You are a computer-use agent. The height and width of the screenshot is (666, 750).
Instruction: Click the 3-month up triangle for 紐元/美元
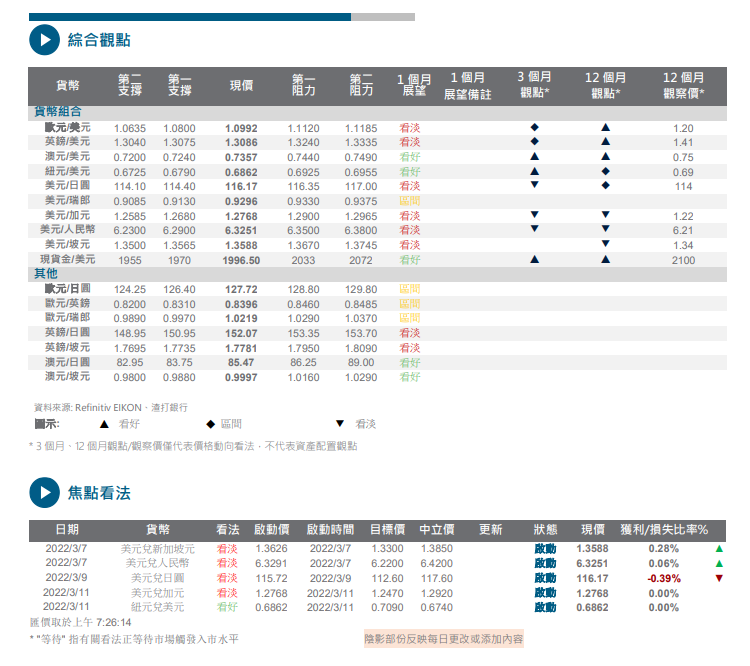point(535,171)
